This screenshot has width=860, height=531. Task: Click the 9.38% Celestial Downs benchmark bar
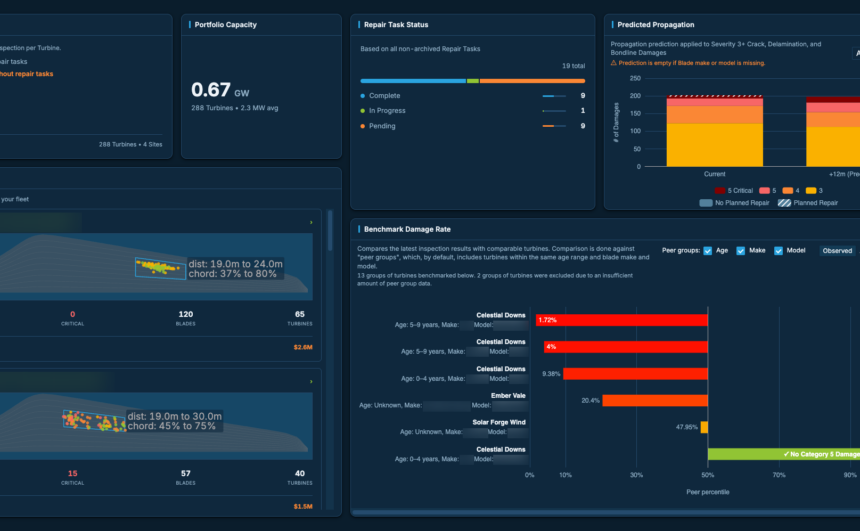click(635, 374)
